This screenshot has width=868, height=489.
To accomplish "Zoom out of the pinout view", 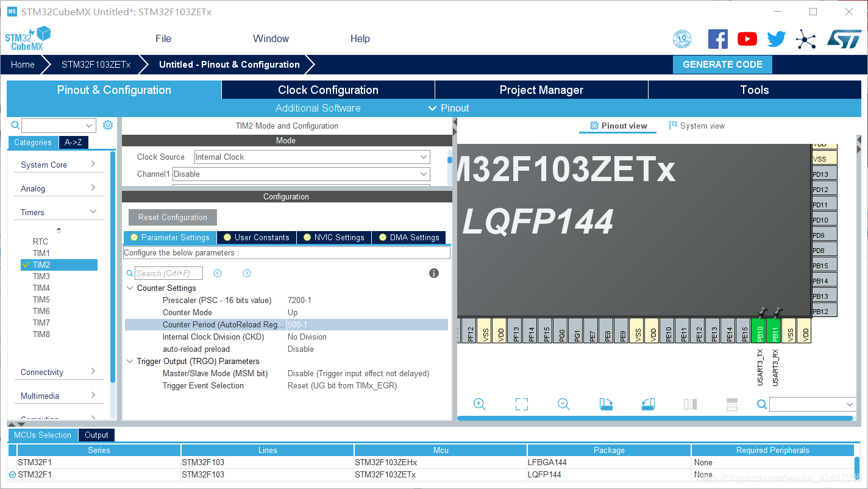I will [563, 404].
